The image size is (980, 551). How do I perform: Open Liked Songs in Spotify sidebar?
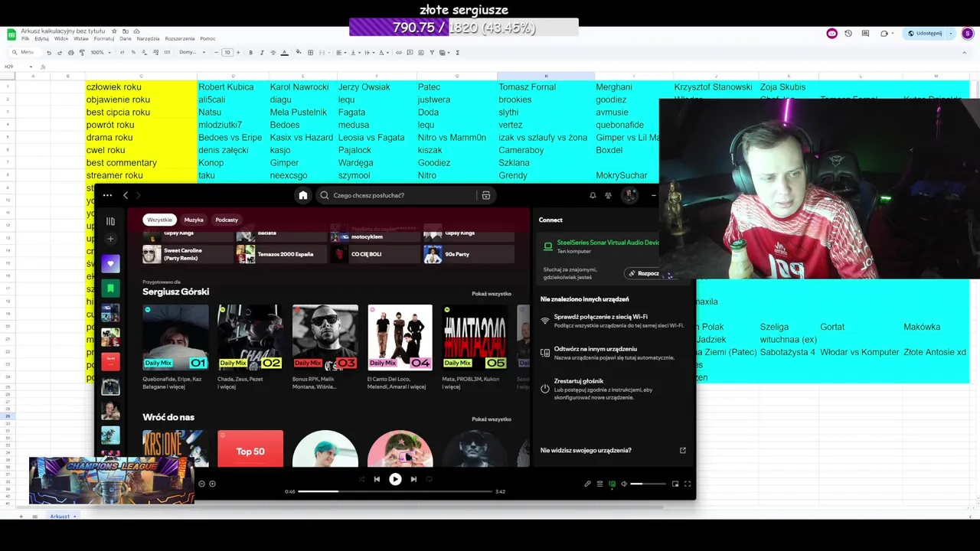pyautogui.click(x=110, y=263)
